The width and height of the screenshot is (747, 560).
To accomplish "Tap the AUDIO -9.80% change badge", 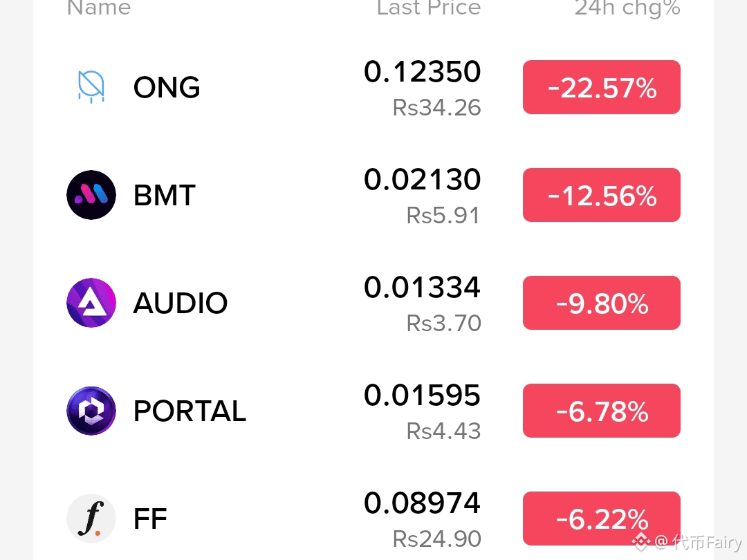I will (602, 303).
